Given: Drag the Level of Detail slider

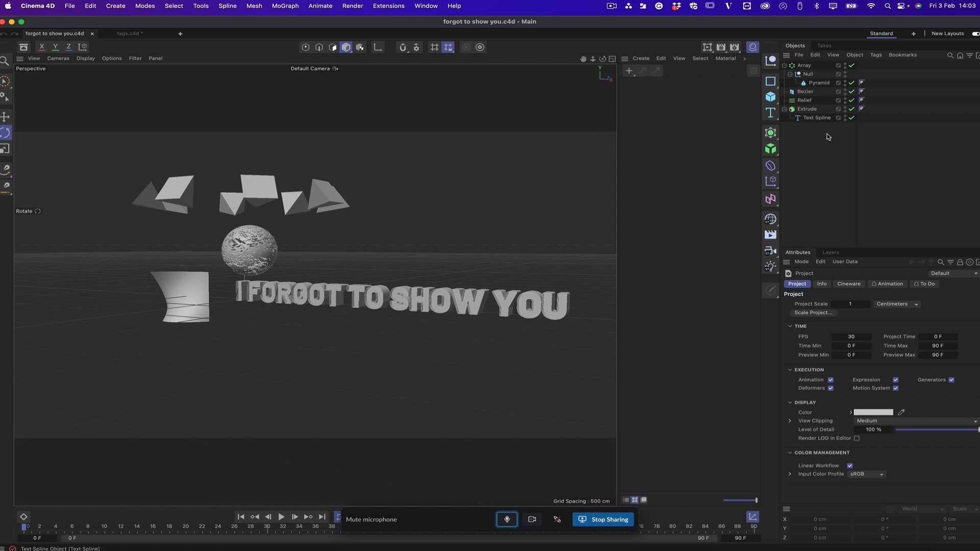Looking at the screenshot, I should [x=977, y=429].
